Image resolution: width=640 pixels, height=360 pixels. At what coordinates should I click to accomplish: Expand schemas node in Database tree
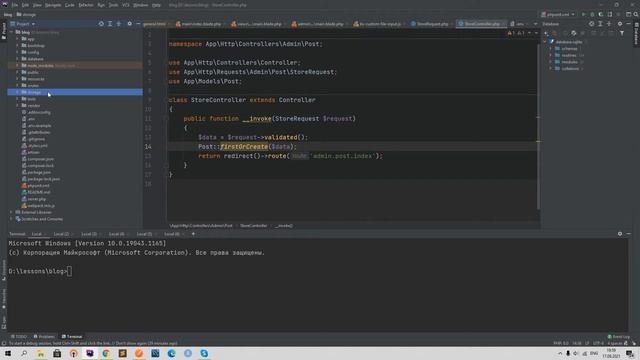tap(551, 49)
